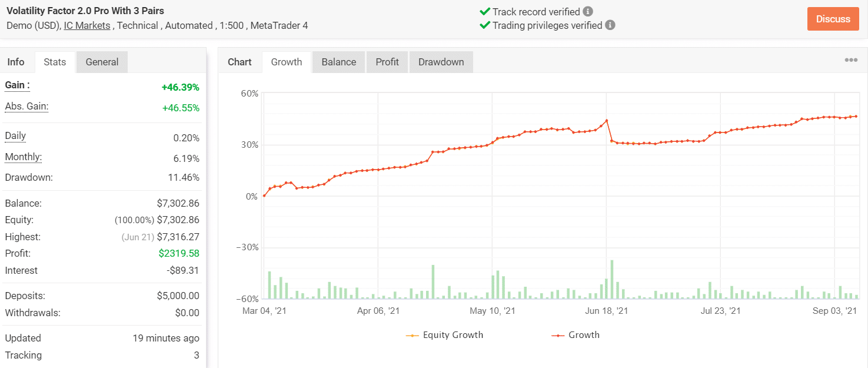The image size is (868, 368).
Task: Click the Abs. Gain label
Action: [26, 107]
